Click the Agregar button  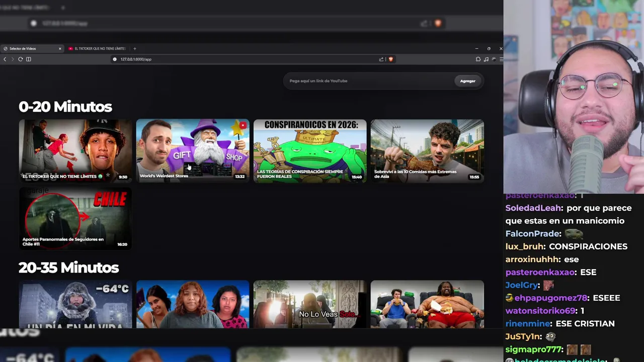tap(467, 81)
